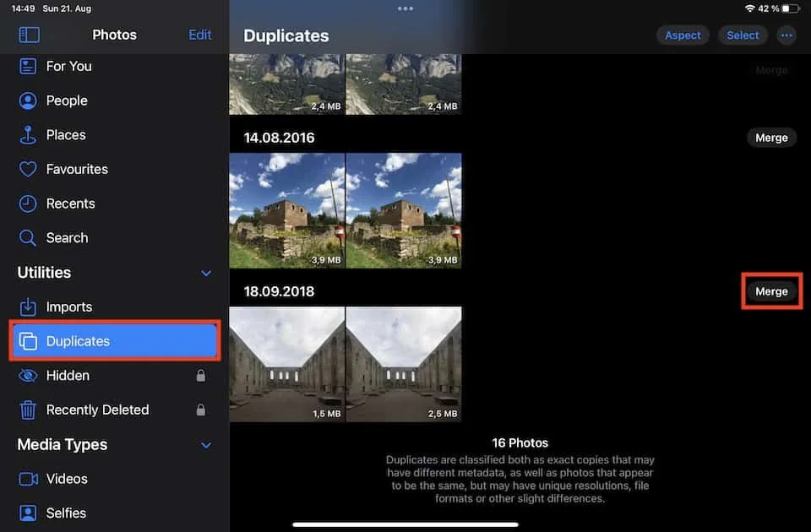Open Favourites via the heart icon

25,169
